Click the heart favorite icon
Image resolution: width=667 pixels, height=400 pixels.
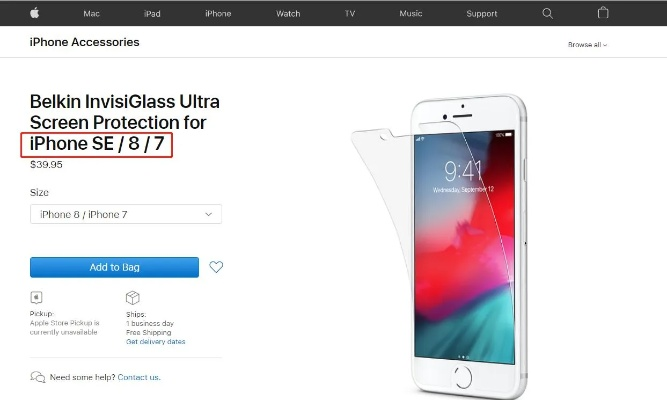[216, 267]
